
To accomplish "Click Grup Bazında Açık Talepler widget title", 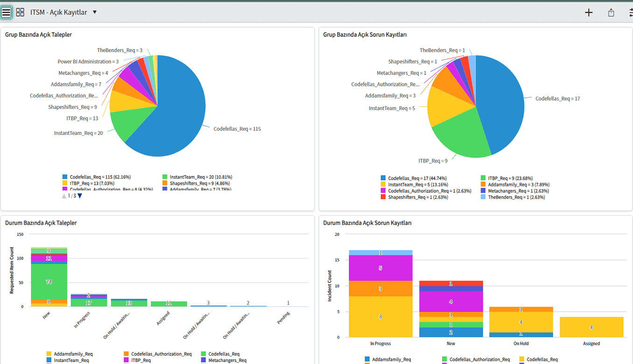I will tap(39, 35).
